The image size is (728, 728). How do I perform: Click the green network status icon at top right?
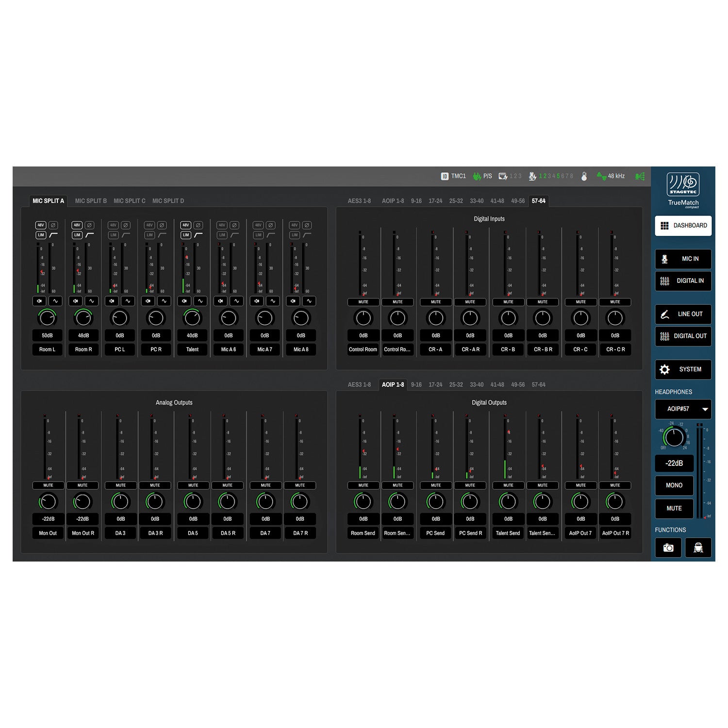(640, 176)
